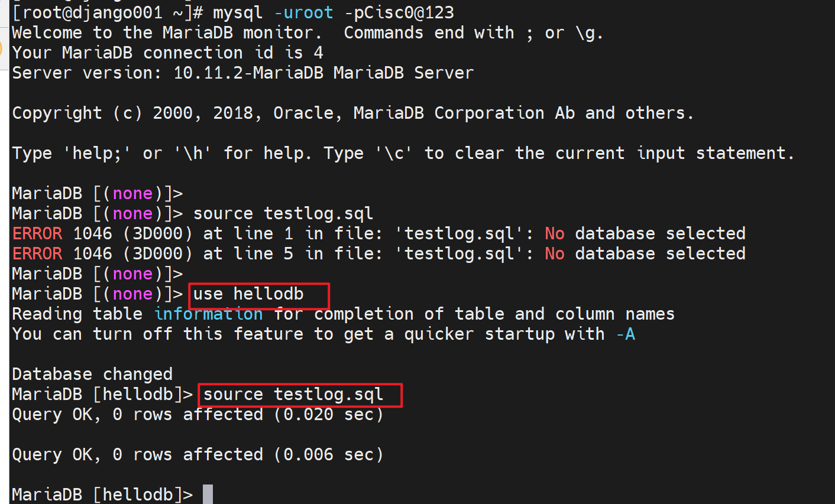Click the 'Query OK' line with 0.020 sec
Image resolution: width=835 pixels, height=504 pixels.
(x=198, y=414)
